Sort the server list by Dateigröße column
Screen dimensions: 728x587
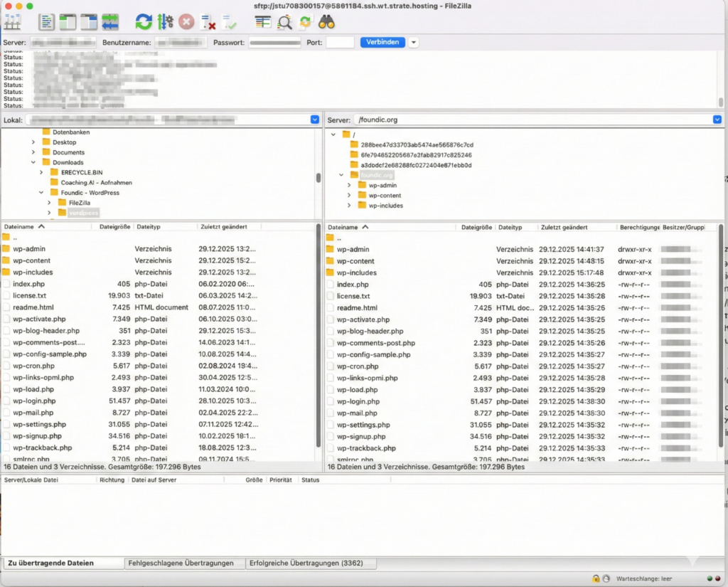(476, 227)
